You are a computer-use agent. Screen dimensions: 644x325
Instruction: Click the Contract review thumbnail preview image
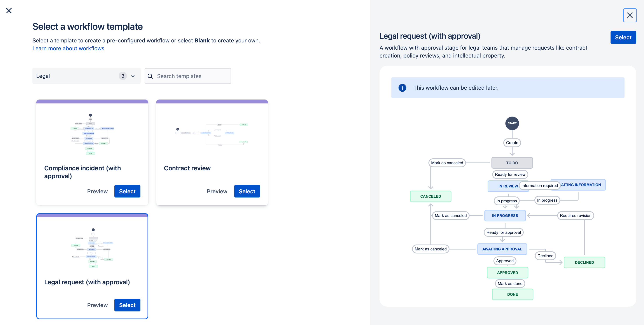212,133
